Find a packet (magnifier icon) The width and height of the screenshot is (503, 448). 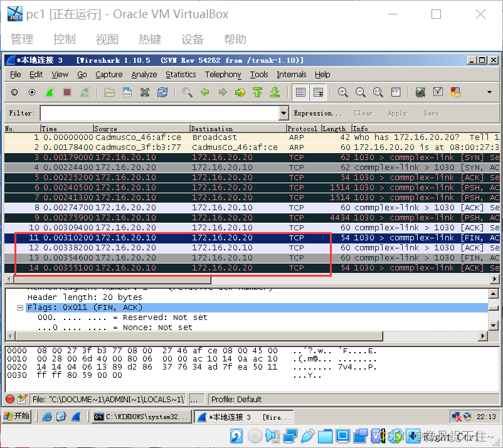188,92
